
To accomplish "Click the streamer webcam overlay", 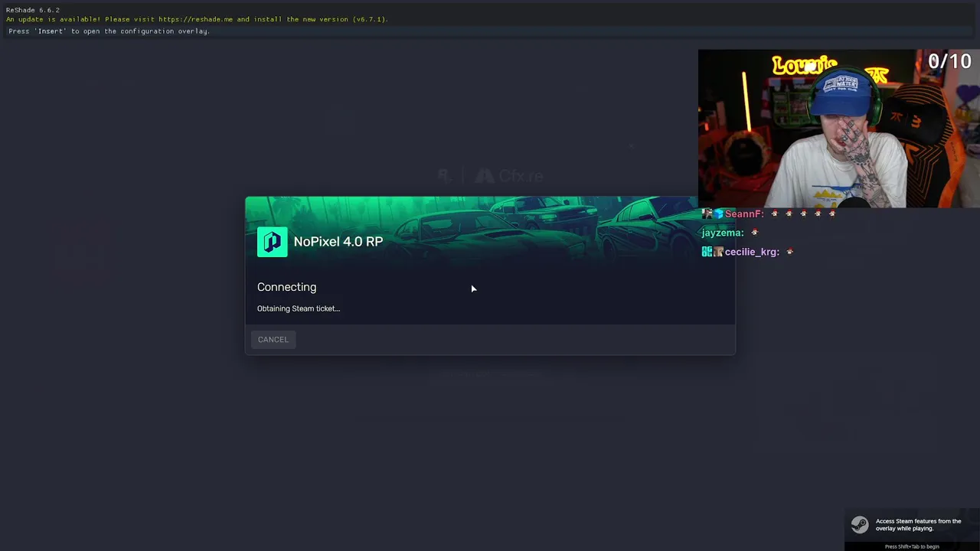I will coord(838,129).
